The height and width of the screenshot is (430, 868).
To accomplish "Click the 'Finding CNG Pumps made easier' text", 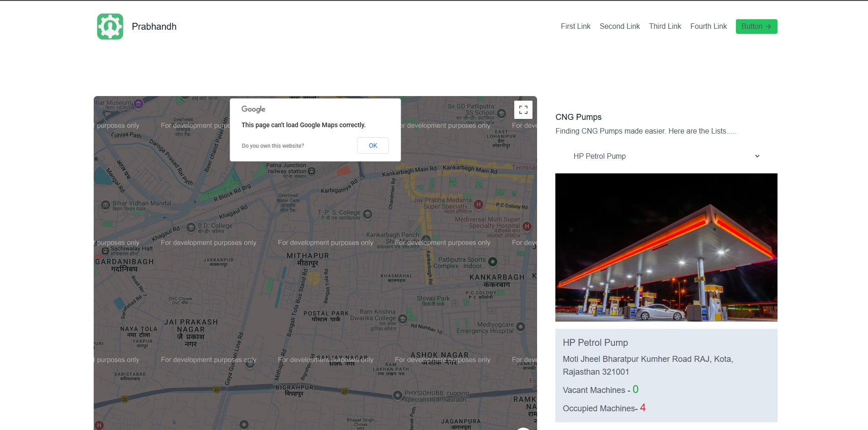I will 645,131.
